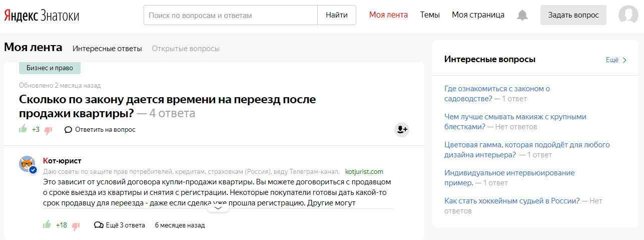Open the Темы menu item
The image size is (644, 240).
(x=430, y=15)
